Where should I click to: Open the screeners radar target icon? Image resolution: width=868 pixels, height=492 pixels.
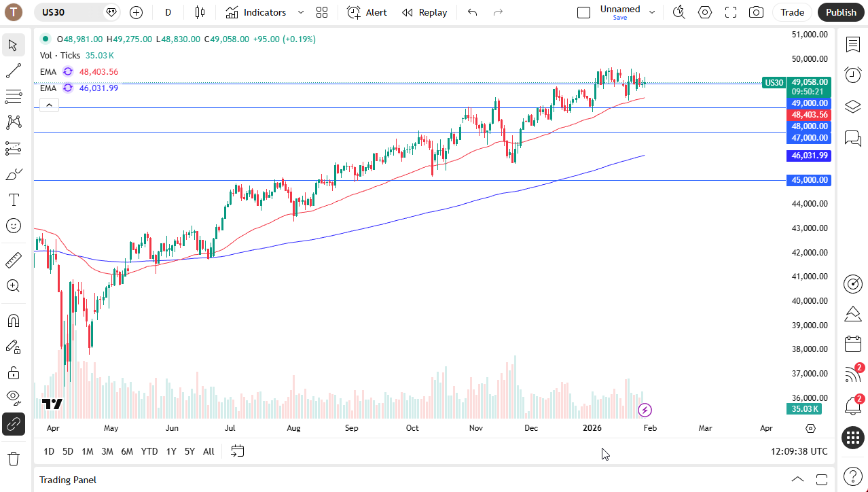pos(853,284)
